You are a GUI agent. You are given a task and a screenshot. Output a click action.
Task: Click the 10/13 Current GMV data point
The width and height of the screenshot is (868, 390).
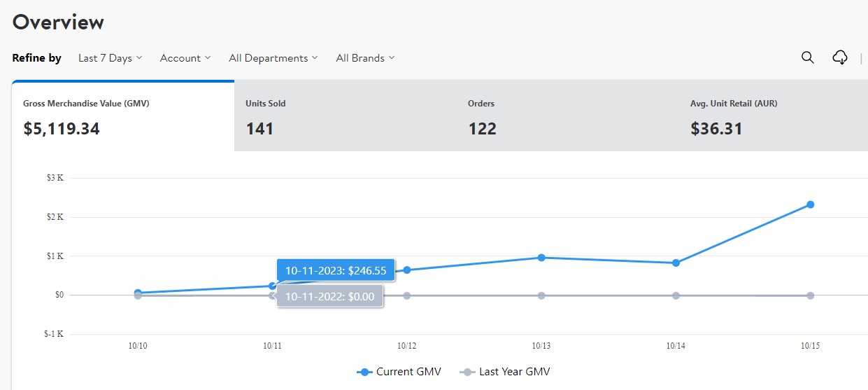point(541,258)
